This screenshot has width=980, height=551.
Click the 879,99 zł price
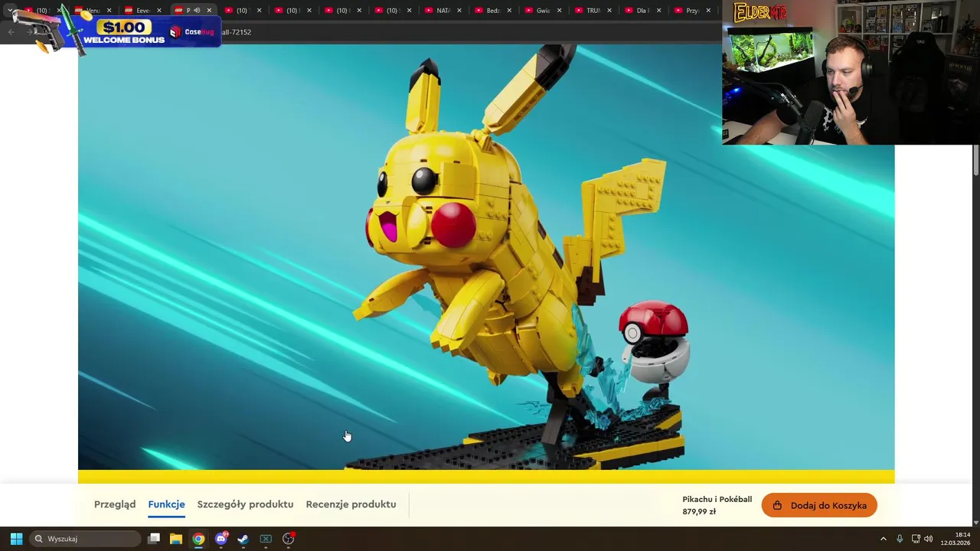[x=699, y=512]
